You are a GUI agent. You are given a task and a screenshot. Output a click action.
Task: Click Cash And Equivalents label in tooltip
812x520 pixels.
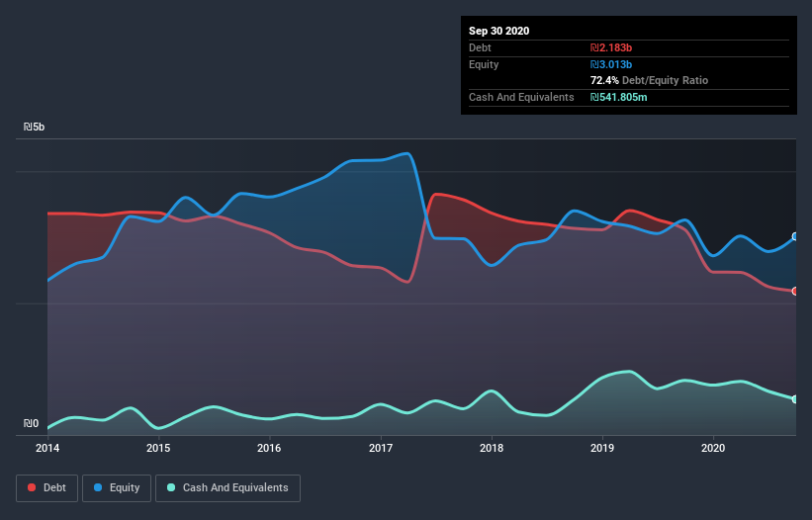click(521, 97)
